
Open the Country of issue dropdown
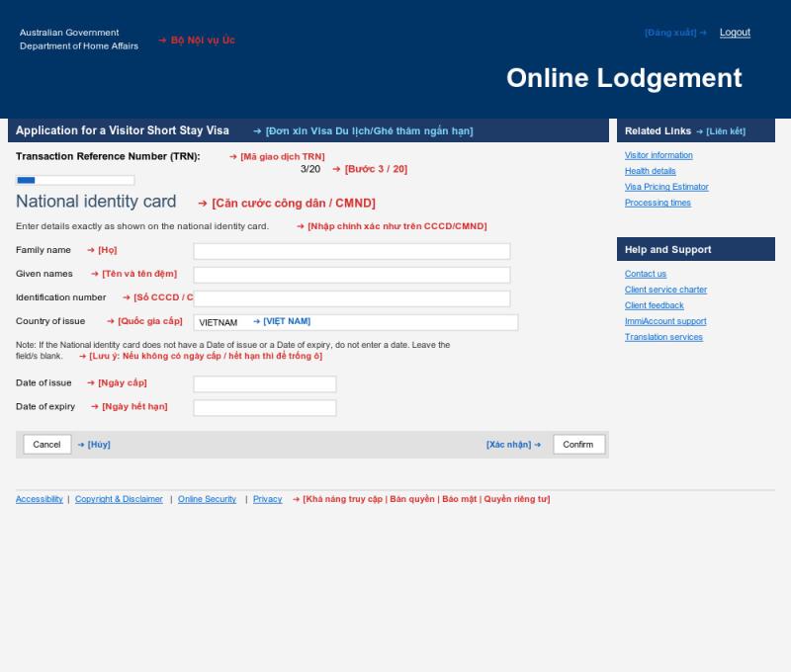coord(356,322)
